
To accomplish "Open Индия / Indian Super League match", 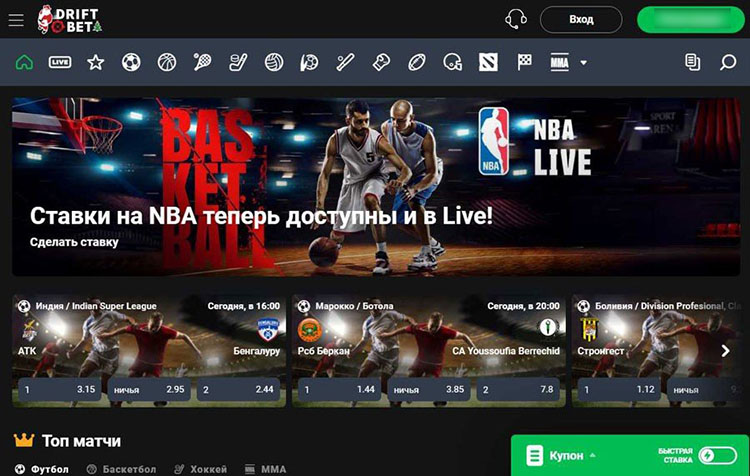I will [149, 351].
